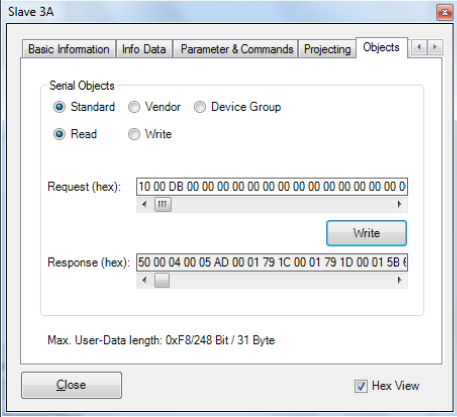Click the Request scrollbar left arrow
The image size is (457, 417).
144,204
